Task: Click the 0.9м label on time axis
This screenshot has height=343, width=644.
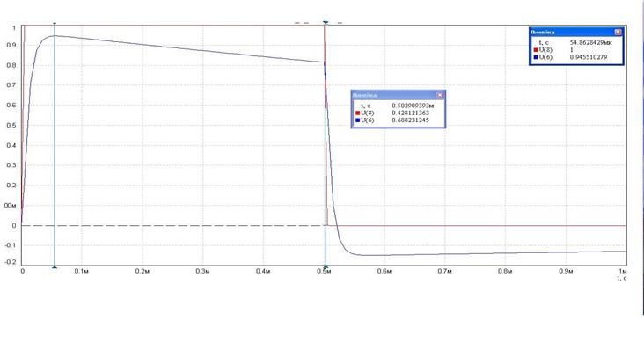Action: tap(566, 272)
